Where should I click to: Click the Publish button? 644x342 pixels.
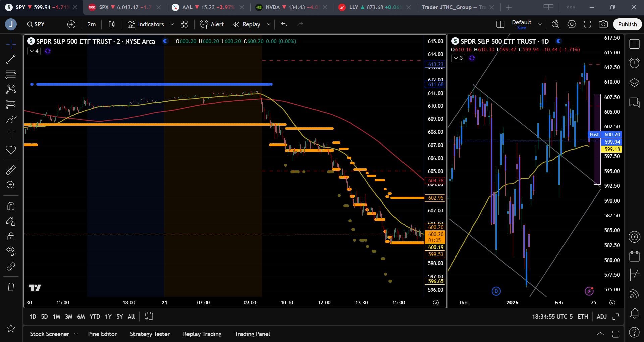(x=627, y=24)
